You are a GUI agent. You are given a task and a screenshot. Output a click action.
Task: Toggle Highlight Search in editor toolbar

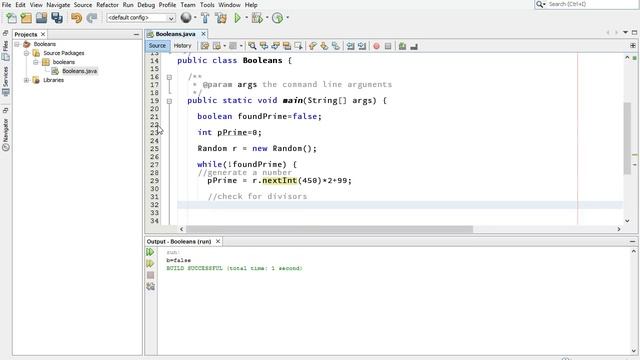point(287,46)
